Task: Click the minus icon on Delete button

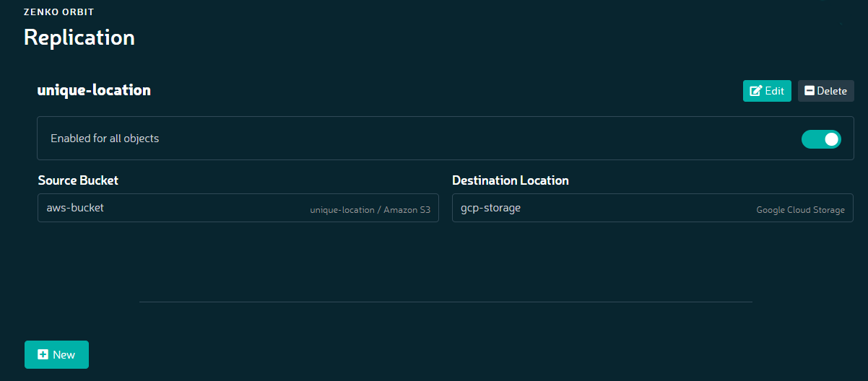Action: pyautogui.click(x=810, y=91)
